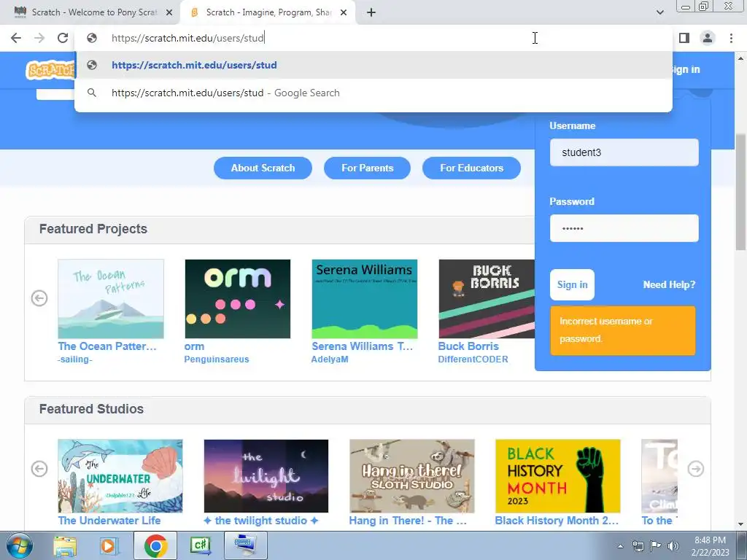Click the Incorrect username or password message
747x560 pixels.
tap(623, 330)
